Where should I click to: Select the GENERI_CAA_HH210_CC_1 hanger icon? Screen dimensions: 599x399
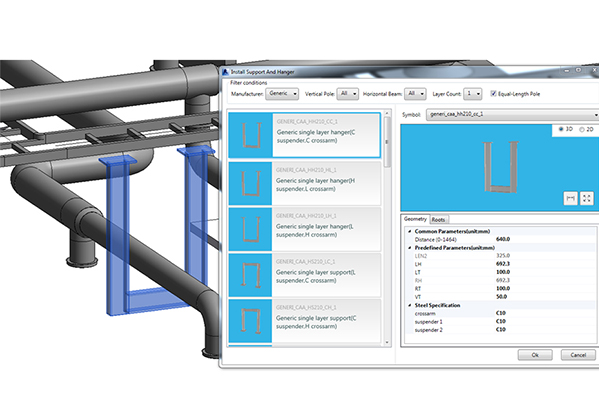(251, 135)
